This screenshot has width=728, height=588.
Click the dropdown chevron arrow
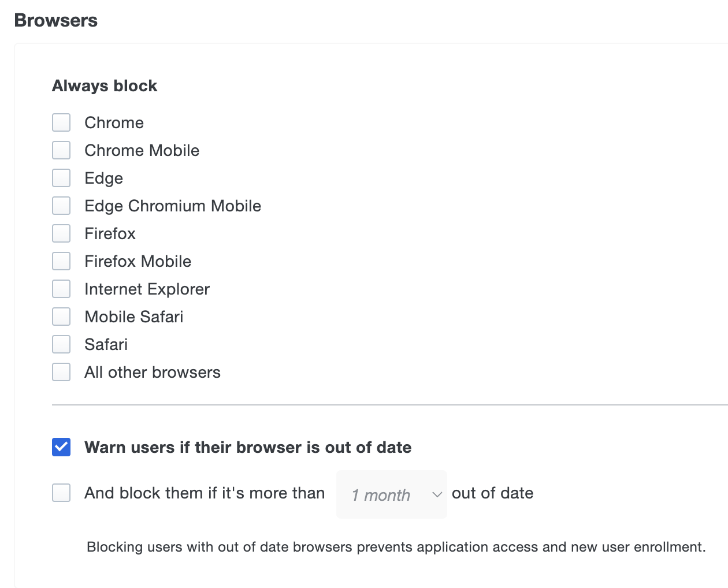437,494
